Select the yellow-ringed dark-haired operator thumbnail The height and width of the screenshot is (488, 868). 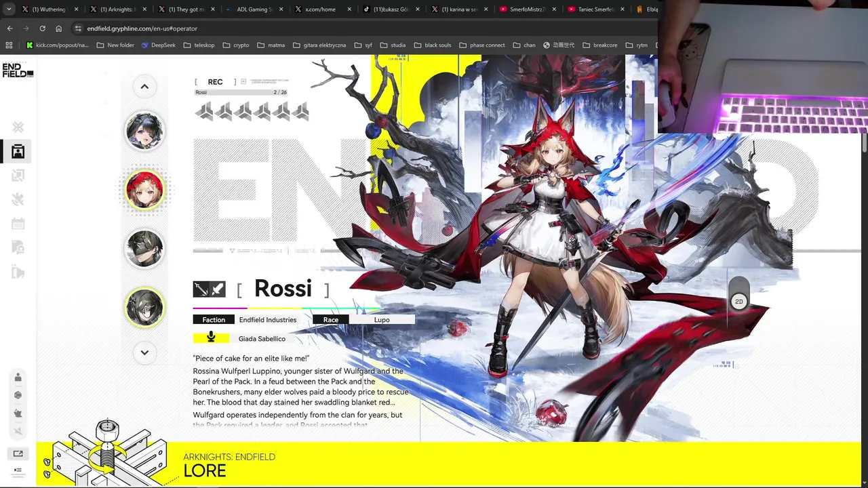pos(144,307)
